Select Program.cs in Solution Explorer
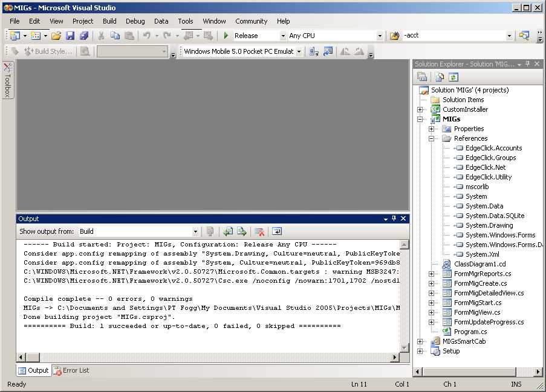546x392 pixels. tap(470, 332)
